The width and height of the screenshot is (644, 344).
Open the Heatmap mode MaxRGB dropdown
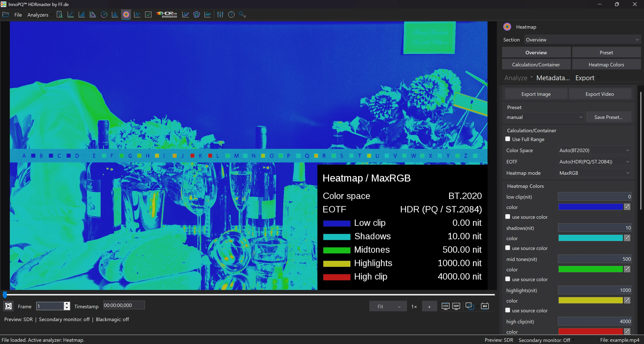[594, 173]
